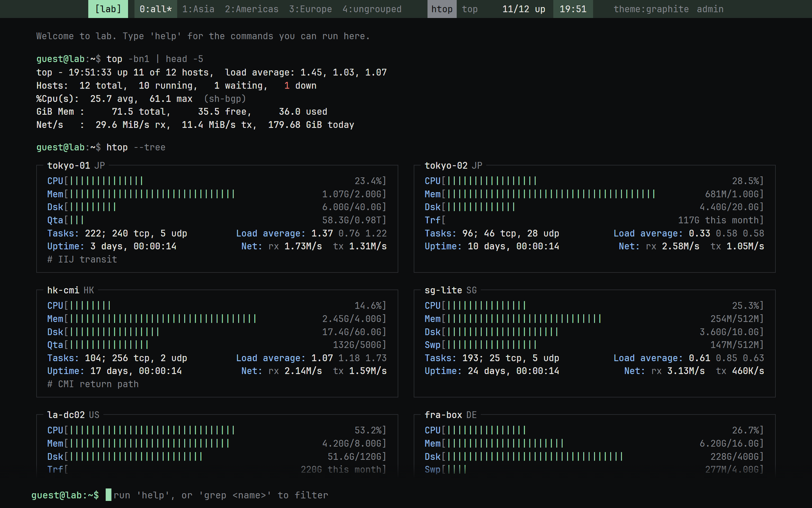Click the red '1 down' host count
The image size is (812, 508).
coord(300,86)
